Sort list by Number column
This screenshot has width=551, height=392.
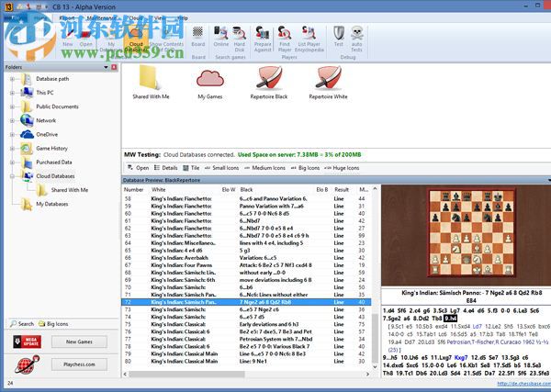(x=134, y=190)
